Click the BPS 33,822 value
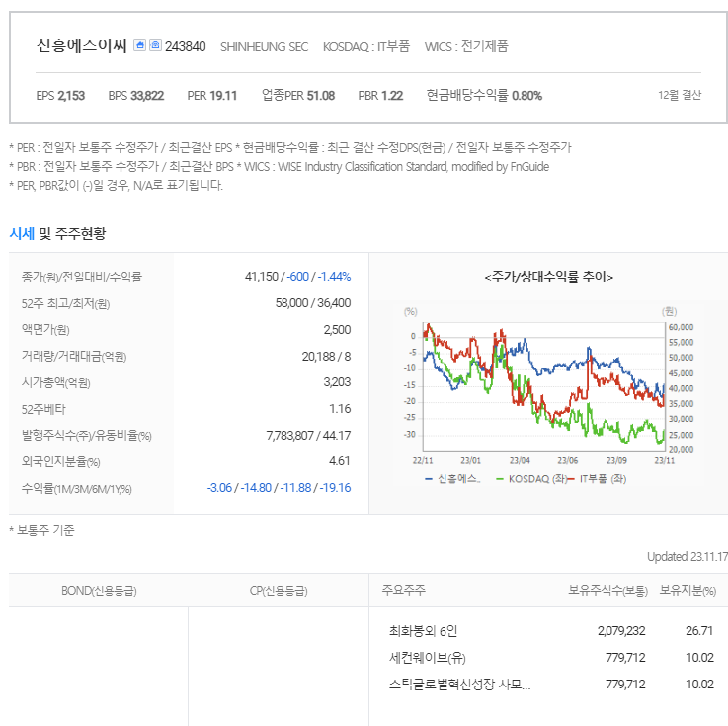The width and height of the screenshot is (728, 726). [x=136, y=96]
